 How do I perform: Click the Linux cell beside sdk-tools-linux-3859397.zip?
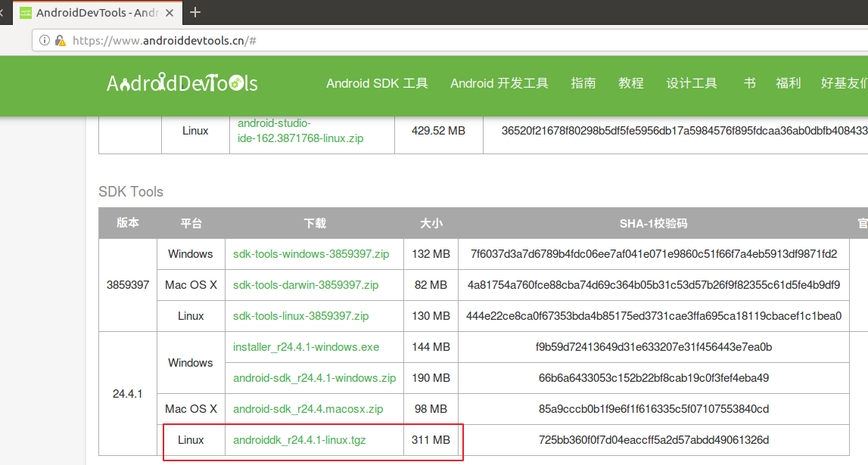pyautogui.click(x=191, y=316)
